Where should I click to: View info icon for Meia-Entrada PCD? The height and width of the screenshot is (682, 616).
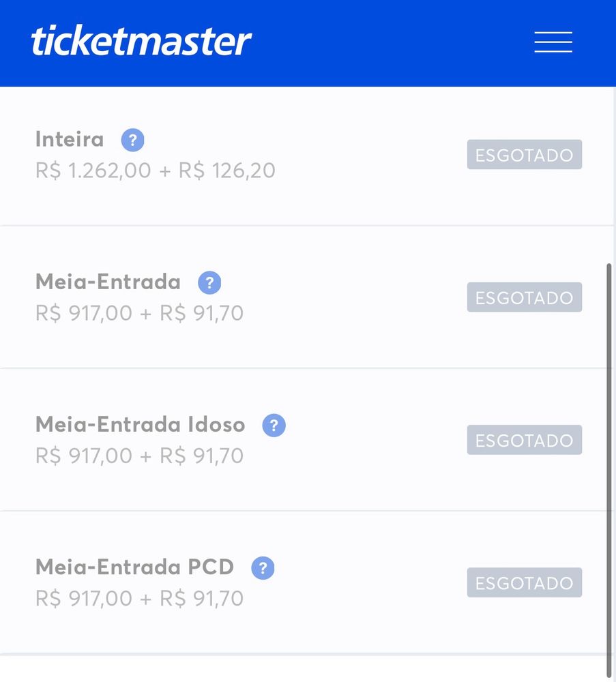click(x=263, y=568)
